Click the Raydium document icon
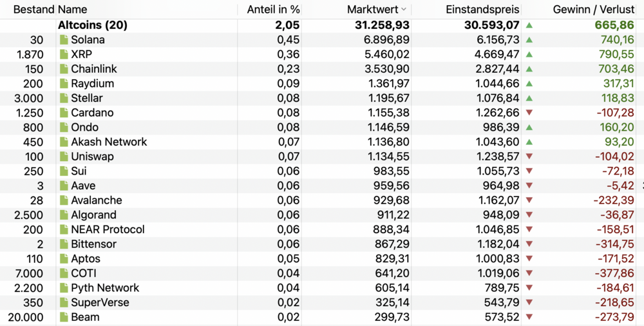644x326 pixels. tap(64, 84)
